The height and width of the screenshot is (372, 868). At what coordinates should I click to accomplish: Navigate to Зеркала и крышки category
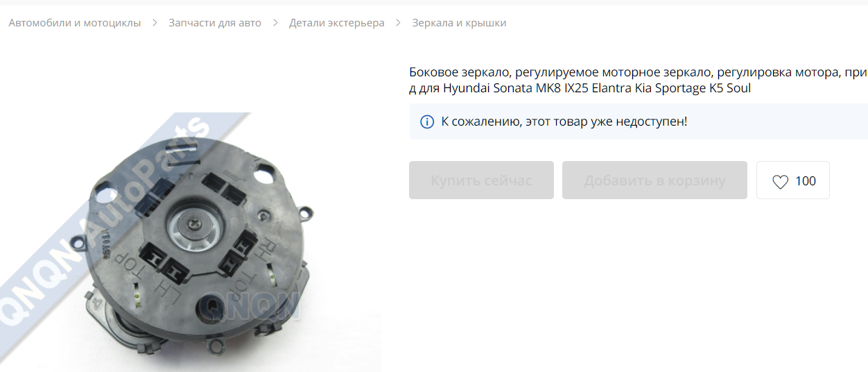click(459, 23)
